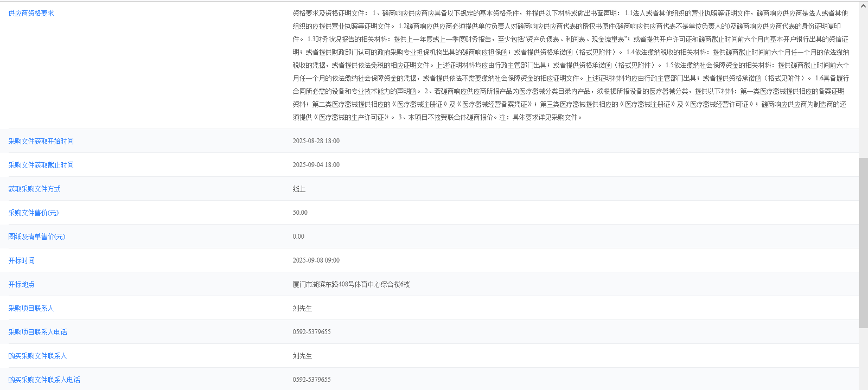Viewport: 868px width, 390px height.
Task: Click the 开标时间 label
Action: [x=21, y=260]
